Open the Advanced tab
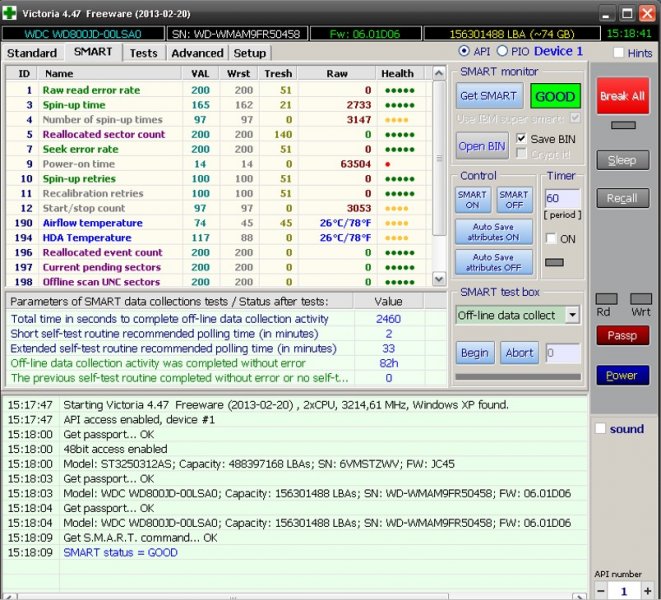661x600 pixels. point(197,53)
